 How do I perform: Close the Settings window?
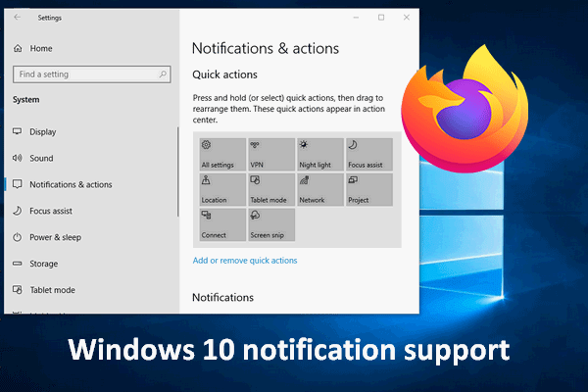407,18
